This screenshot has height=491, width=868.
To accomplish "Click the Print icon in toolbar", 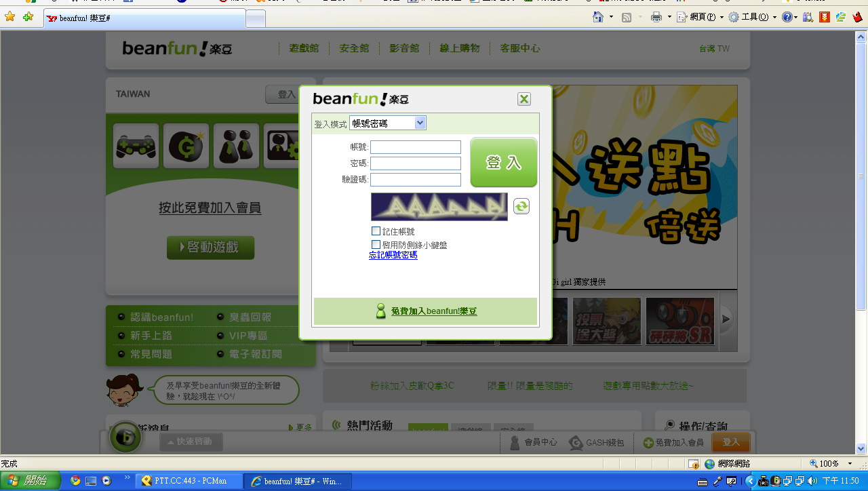I will pyautogui.click(x=656, y=17).
